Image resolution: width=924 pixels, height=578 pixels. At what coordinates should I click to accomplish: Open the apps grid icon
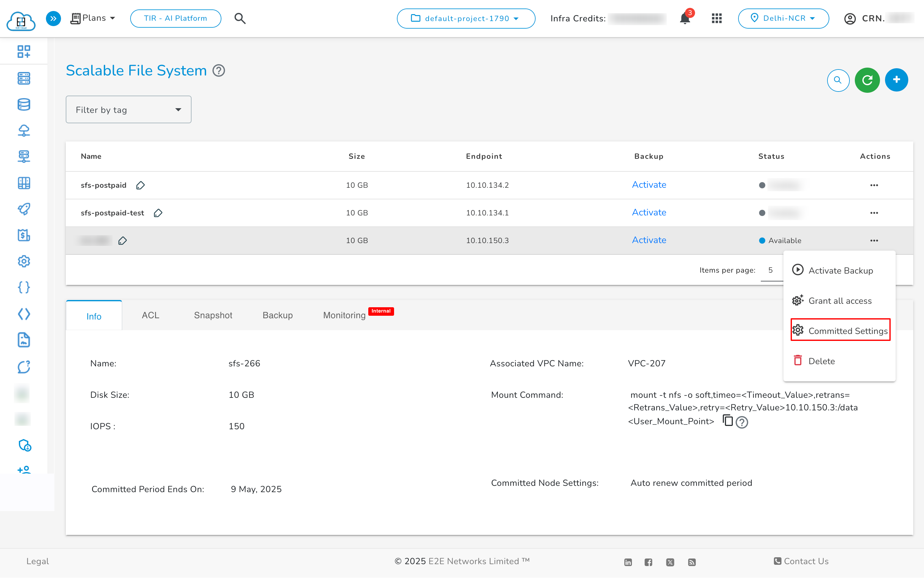pyautogui.click(x=716, y=18)
